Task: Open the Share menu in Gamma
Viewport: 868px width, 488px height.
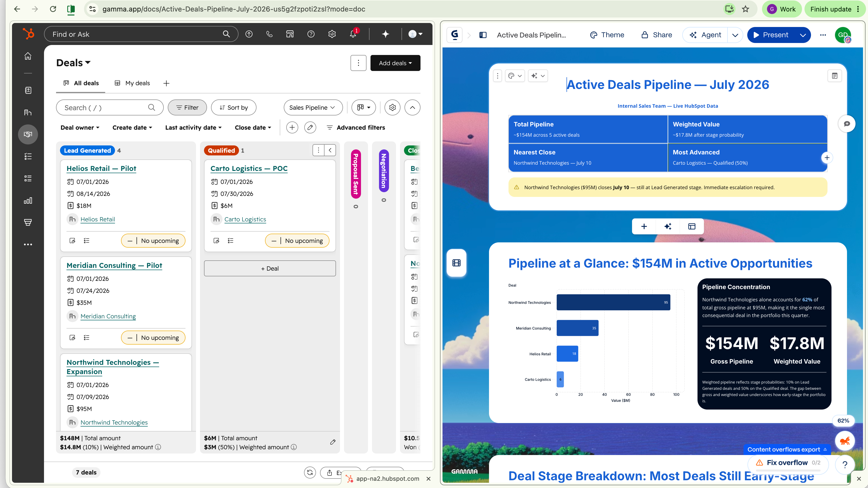Action: pyautogui.click(x=656, y=35)
